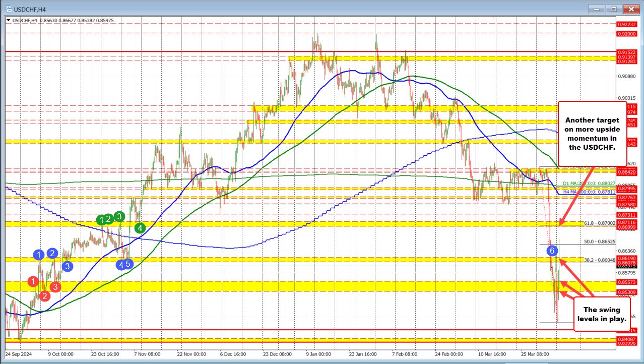This screenshot has height=364, width=644.
Task: Click the D1 MA 0.88027 label
Action: pos(583,184)
